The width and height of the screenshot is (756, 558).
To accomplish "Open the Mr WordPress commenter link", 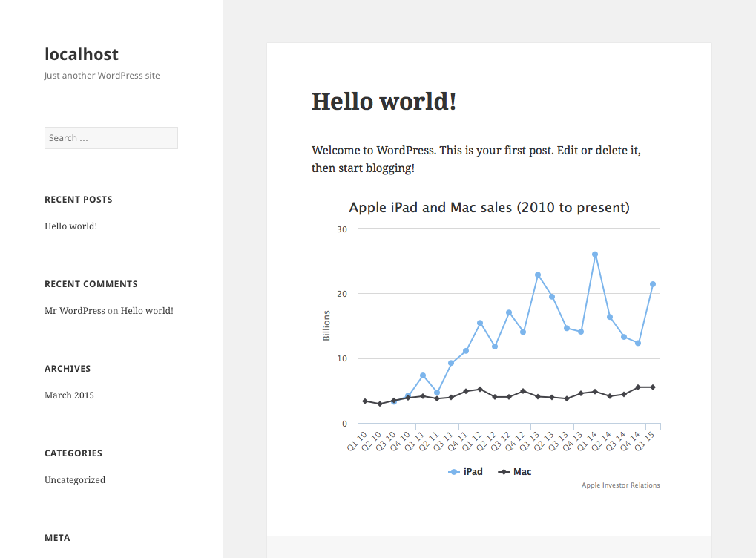I will [x=74, y=310].
